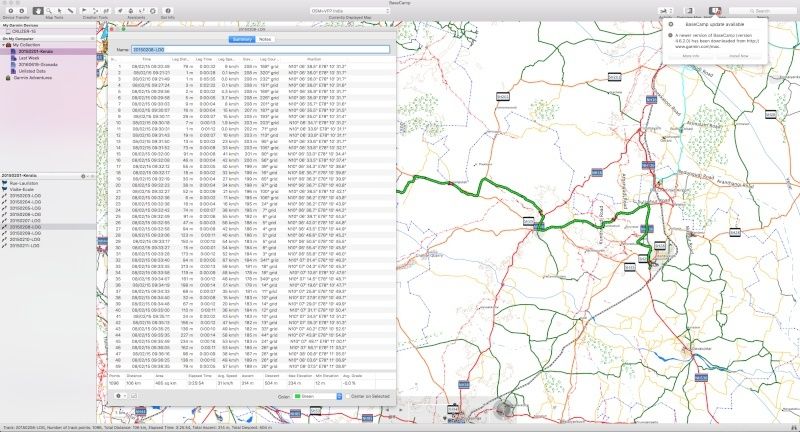The width and height of the screenshot is (800, 432).
Task: Click the Garmin Adventures folder icon
Action: pyautogui.click(x=9, y=78)
